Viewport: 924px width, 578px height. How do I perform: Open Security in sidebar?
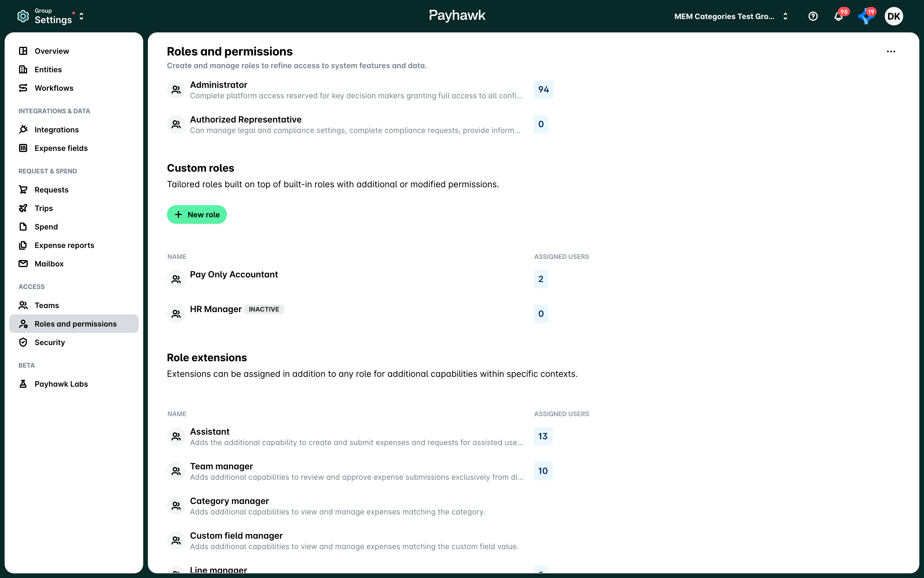tap(74, 342)
